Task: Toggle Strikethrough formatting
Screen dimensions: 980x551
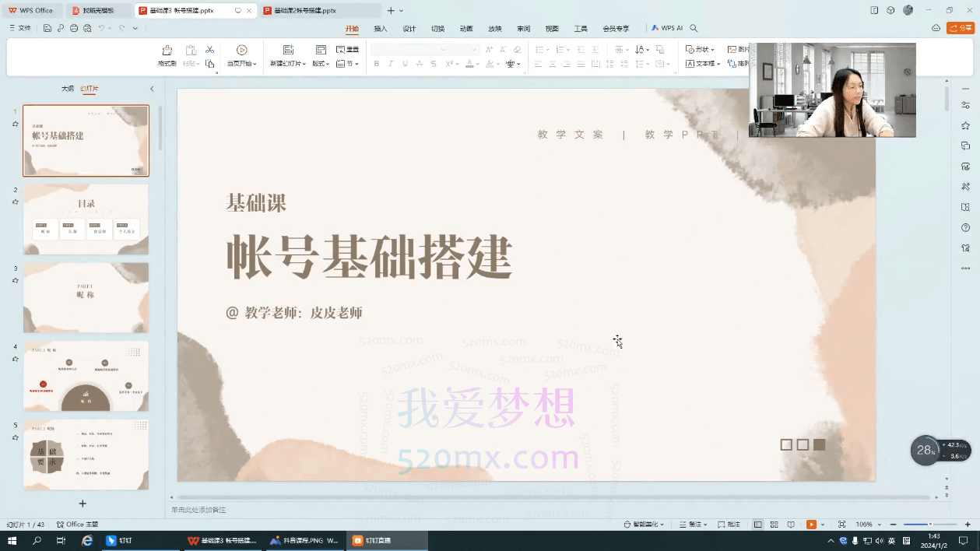Action: point(419,64)
